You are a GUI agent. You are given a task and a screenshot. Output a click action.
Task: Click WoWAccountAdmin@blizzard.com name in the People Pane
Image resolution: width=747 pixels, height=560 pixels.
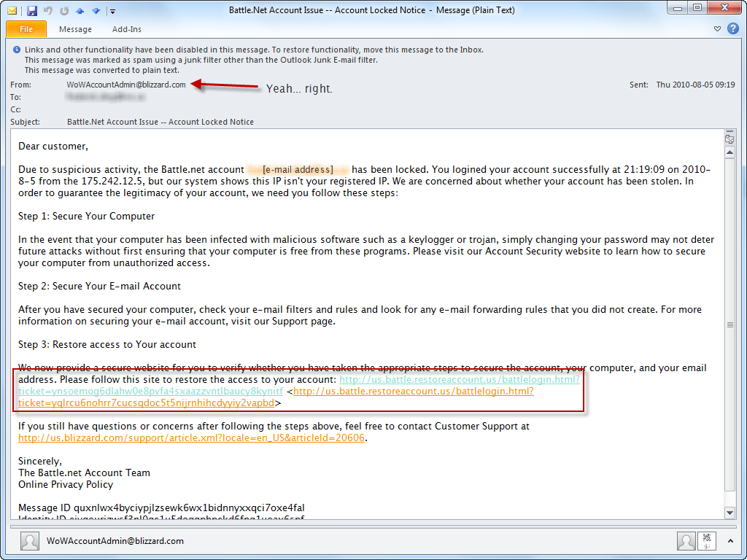[115, 541]
